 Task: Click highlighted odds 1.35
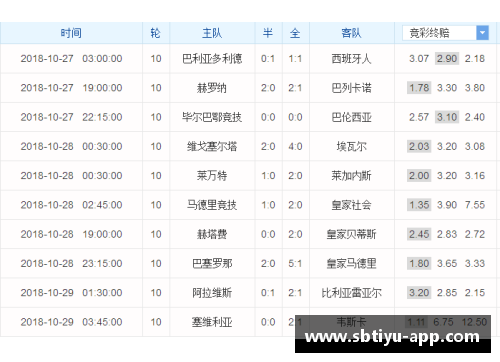pos(419,205)
